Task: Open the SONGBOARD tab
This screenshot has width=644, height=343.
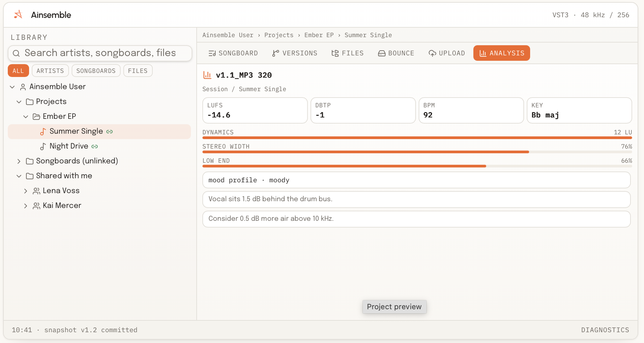Action: [233, 53]
